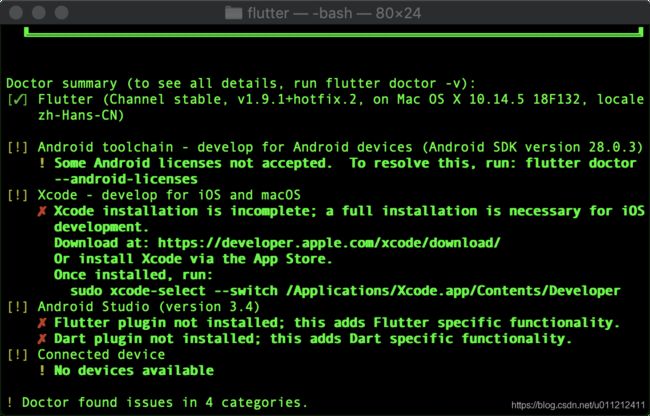Click the '--android-licenses' command text
Screen dimensions: 650x416
coord(126,179)
